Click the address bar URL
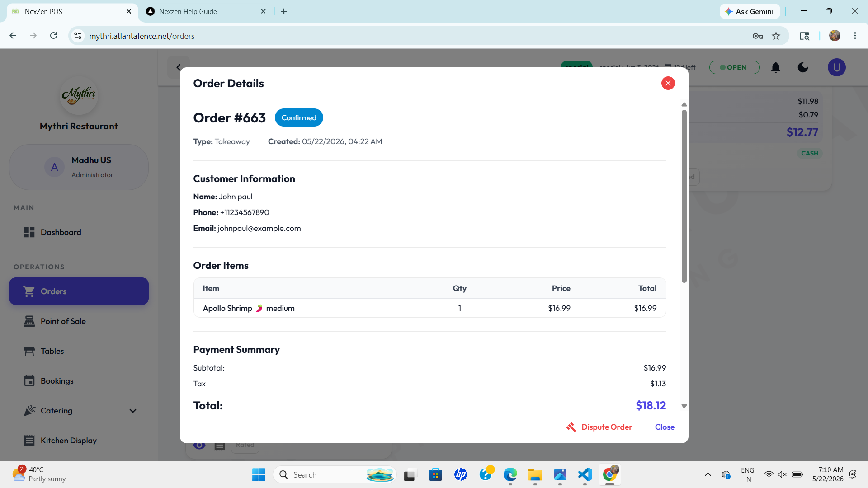 (142, 36)
